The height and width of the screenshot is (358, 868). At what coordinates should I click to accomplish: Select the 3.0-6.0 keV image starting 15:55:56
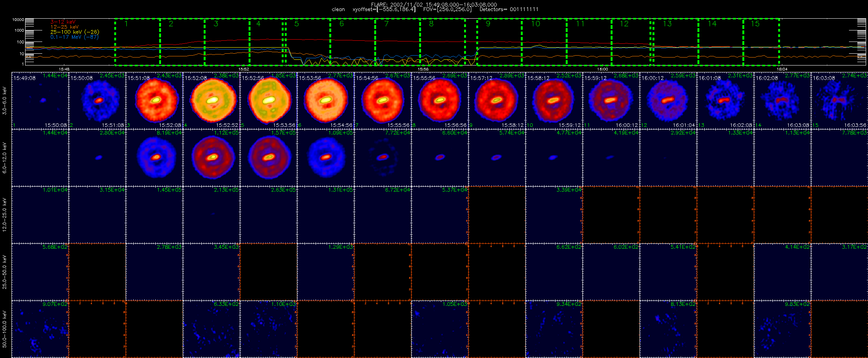440,101
